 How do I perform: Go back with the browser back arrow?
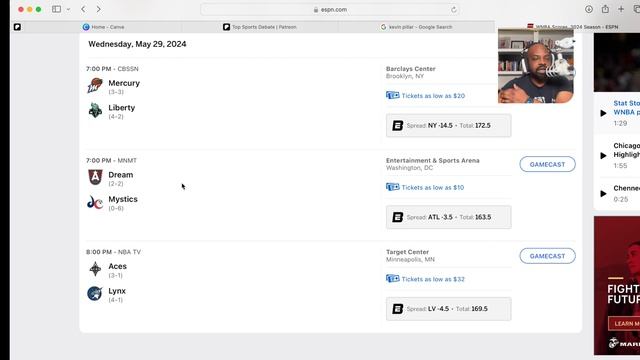(83, 9)
